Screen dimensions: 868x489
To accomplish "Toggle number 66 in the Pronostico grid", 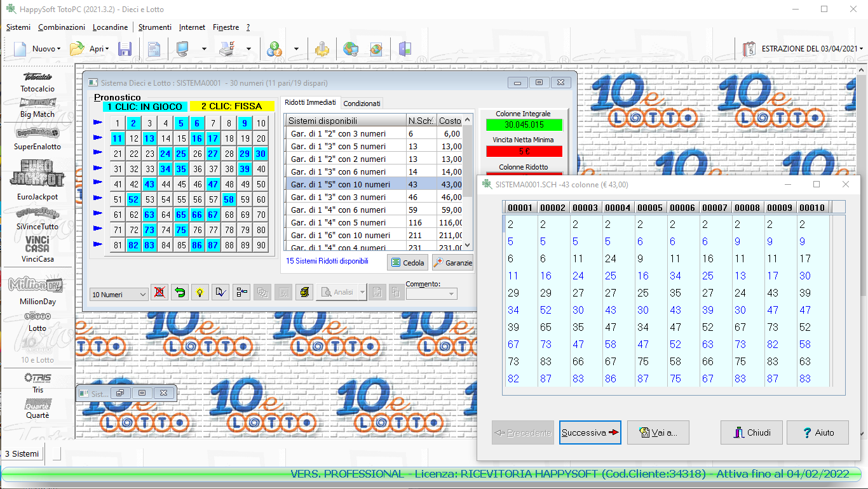I will click(197, 215).
